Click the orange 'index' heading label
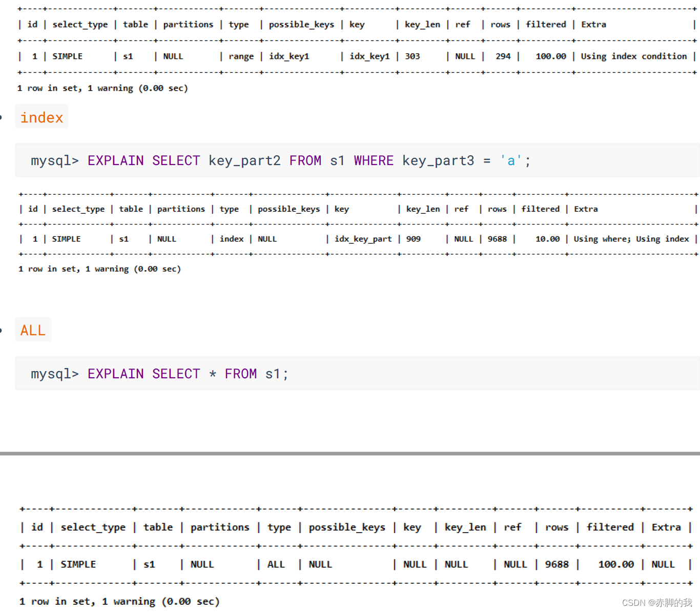 coord(42,117)
